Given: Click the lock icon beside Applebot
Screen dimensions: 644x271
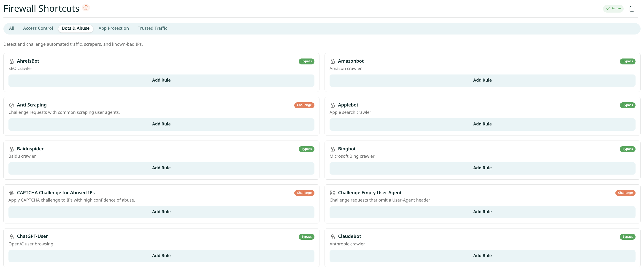Looking at the screenshot, I should click(x=333, y=105).
